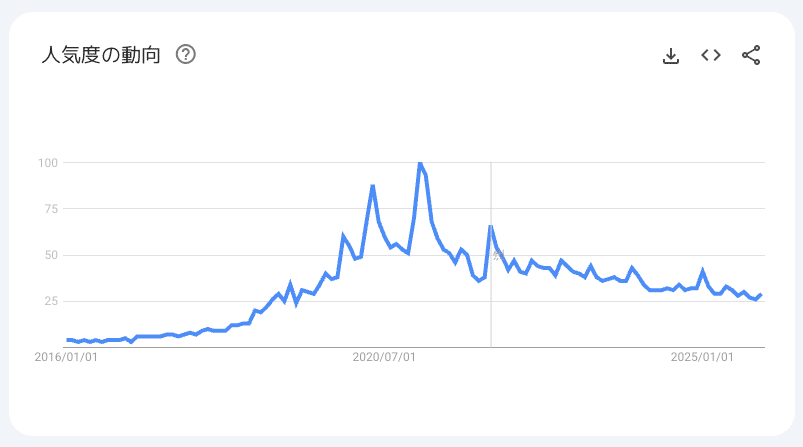
Task: Click the trend line's final point at right
Action: (x=761, y=295)
